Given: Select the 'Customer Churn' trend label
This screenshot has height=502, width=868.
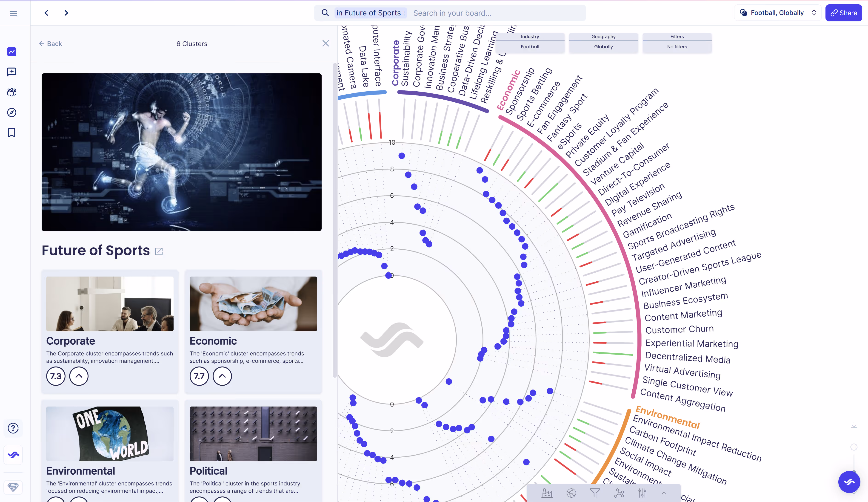Looking at the screenshot, I should point(679,329).
